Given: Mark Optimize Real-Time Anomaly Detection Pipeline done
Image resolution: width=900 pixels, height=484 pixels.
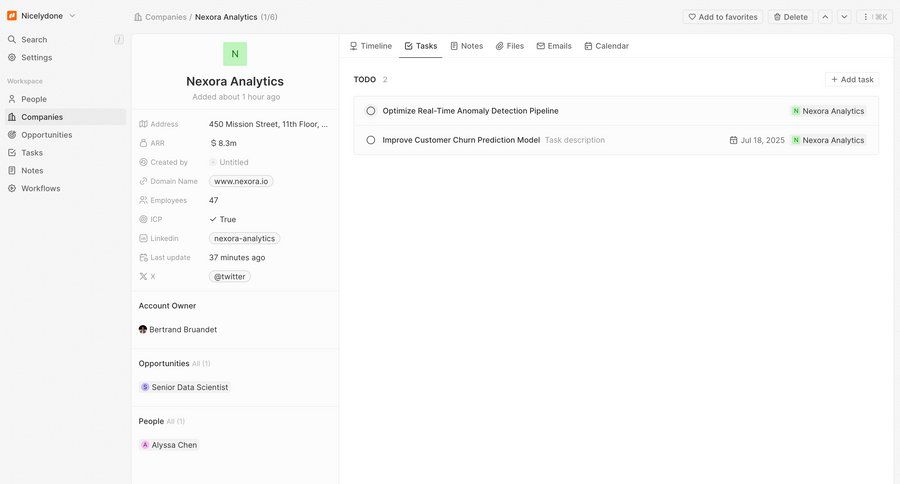Looking at the screenshot, I should [371, 111].
